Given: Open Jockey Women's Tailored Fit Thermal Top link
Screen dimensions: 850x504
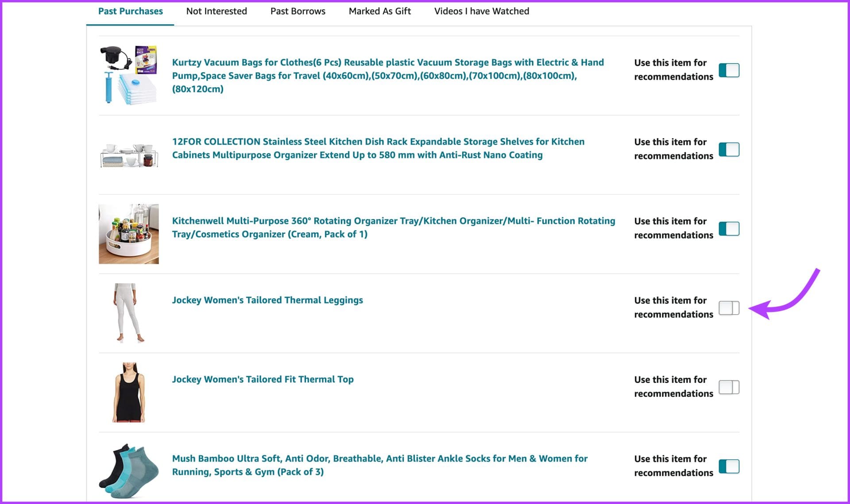Looking at the screenshot, I should [263, 379].
